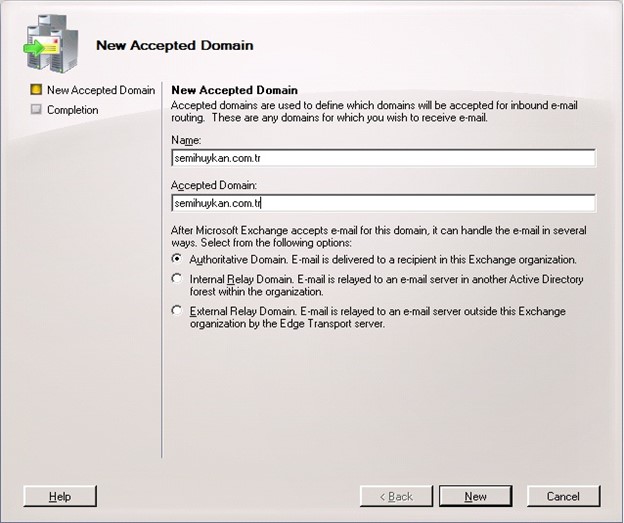Choose the Authoritative Domain option
The image size is (624, 523).
(x=177, y=259)
